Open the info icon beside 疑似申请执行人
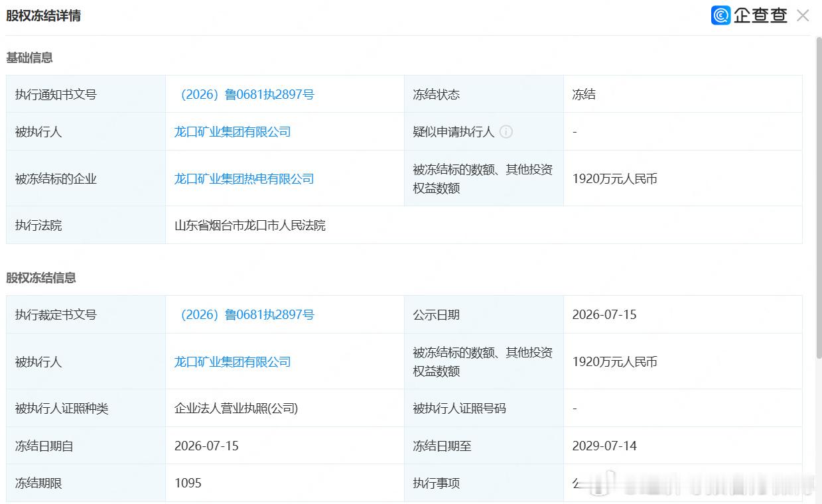The height and width of the screenshot is (504, 822). tap(506, 132)
